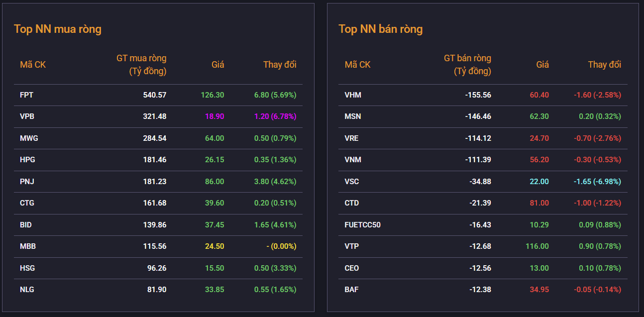
Task: Select the VRE stock ticker
Action: [351, 138]
